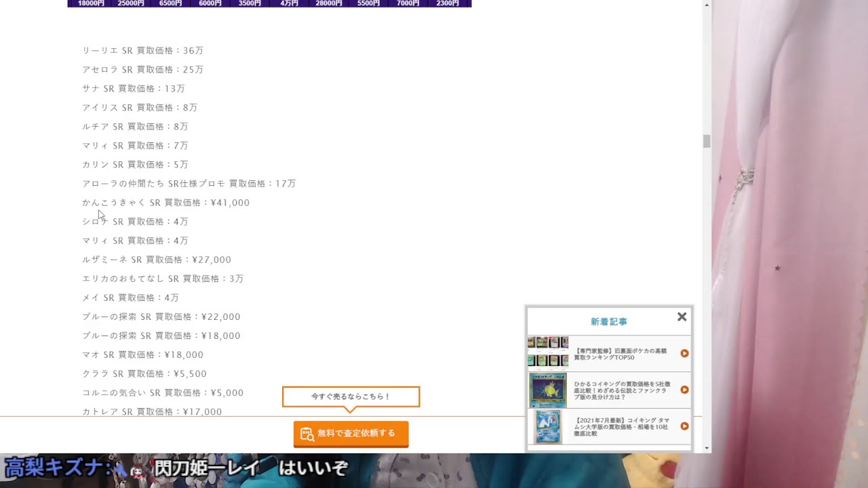Click the かんこうきゃく SR ¥41,000 line
Image resolution: width=868 pixels, height=488 pixels.
coord(165,203)
